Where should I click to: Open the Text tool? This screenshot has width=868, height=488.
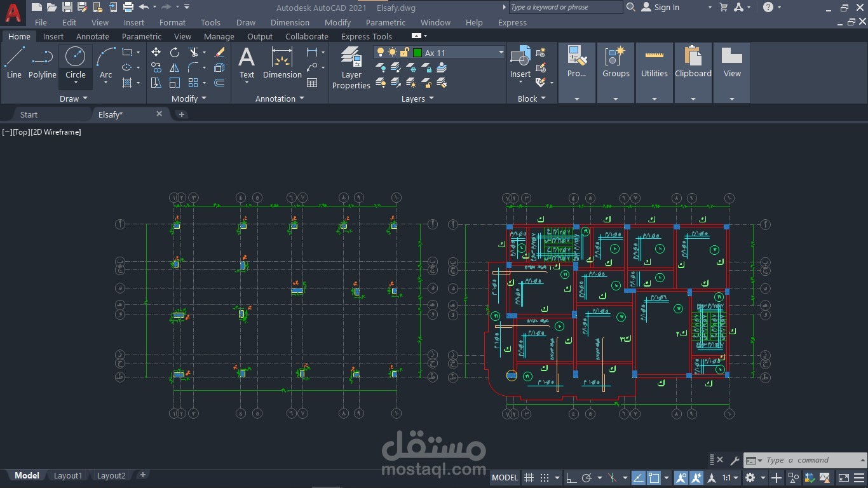tap(247, 64)
